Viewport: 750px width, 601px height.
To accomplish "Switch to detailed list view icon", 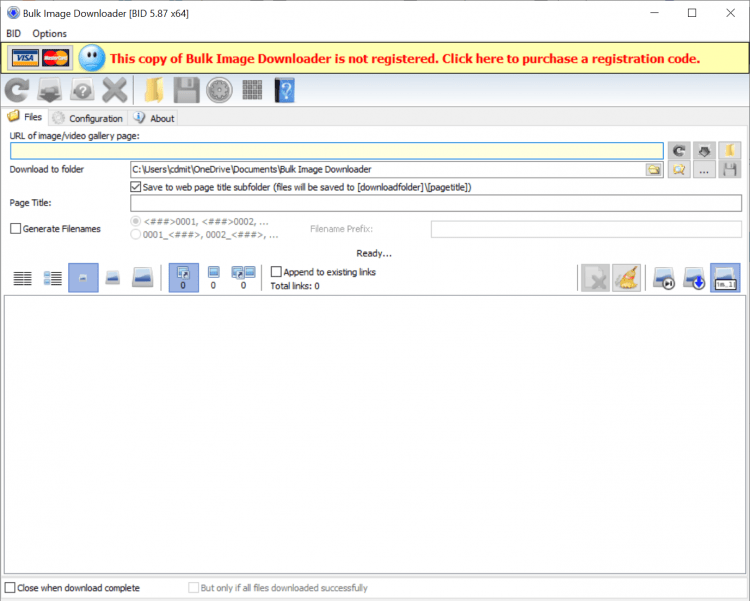I will pos(53,278).
